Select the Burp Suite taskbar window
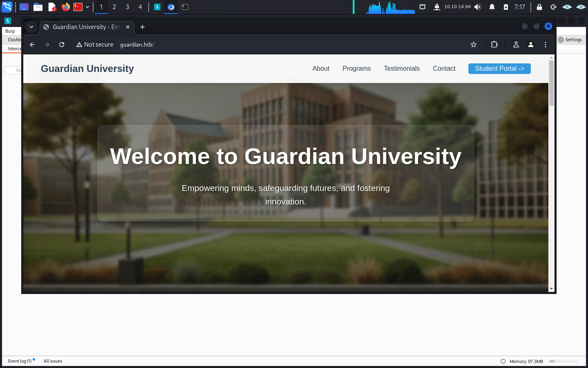The height and width of the screenshot is (368, 588). coord(157,7)
